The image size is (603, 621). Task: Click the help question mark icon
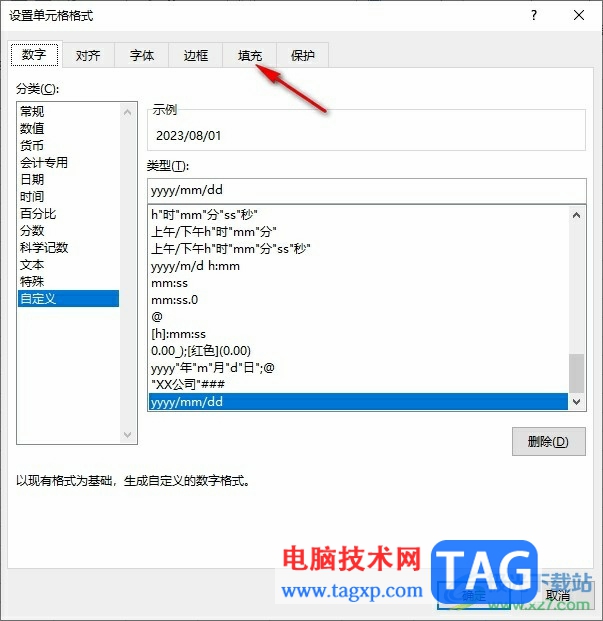pyautogui.click(x=534, y=15)
